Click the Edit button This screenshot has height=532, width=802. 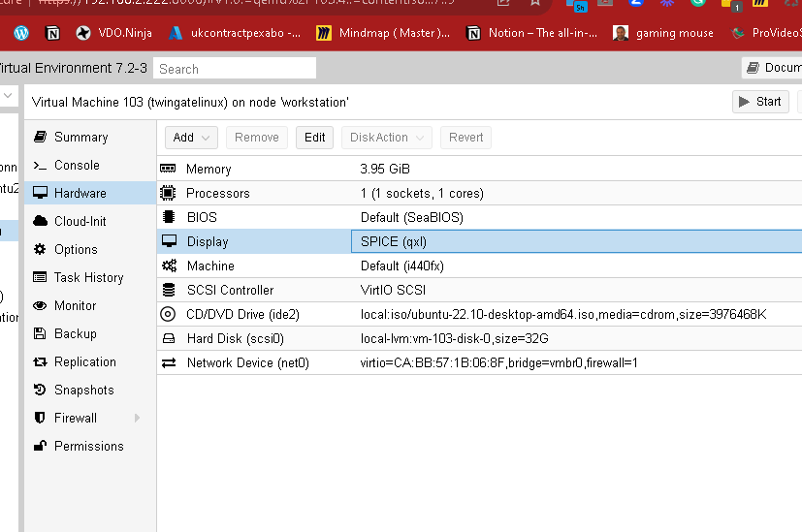[x=314, y=138]
